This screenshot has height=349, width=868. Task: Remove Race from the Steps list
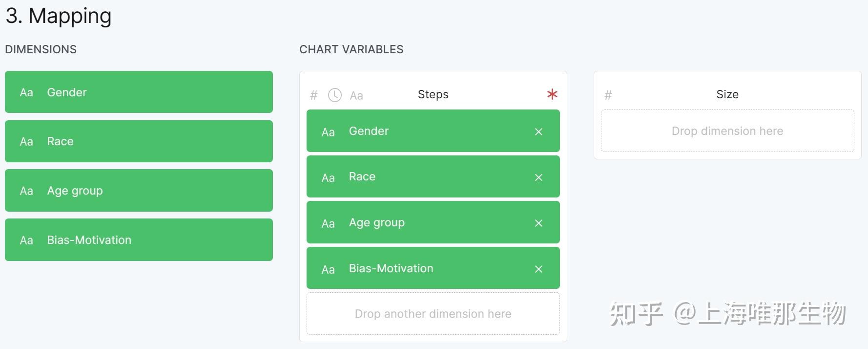point(538,177)
